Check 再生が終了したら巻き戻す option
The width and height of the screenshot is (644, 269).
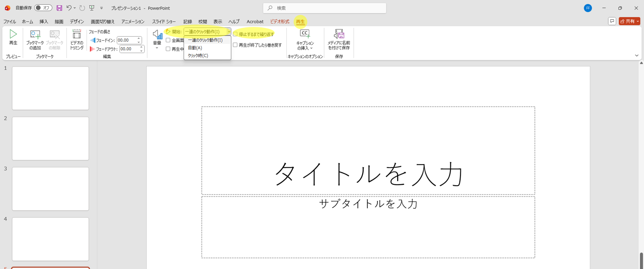click(x=236, y=45)
